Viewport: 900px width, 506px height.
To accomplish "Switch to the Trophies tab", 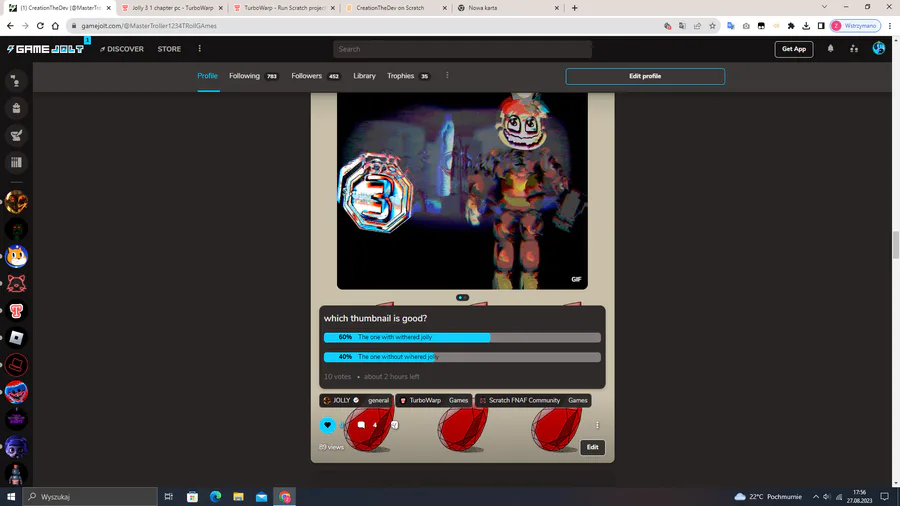I will [408, 76].
